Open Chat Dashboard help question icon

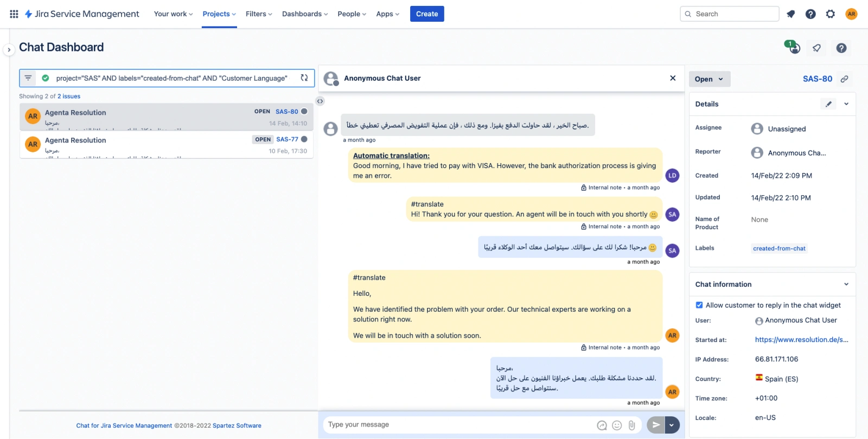(x=841, y=48)
